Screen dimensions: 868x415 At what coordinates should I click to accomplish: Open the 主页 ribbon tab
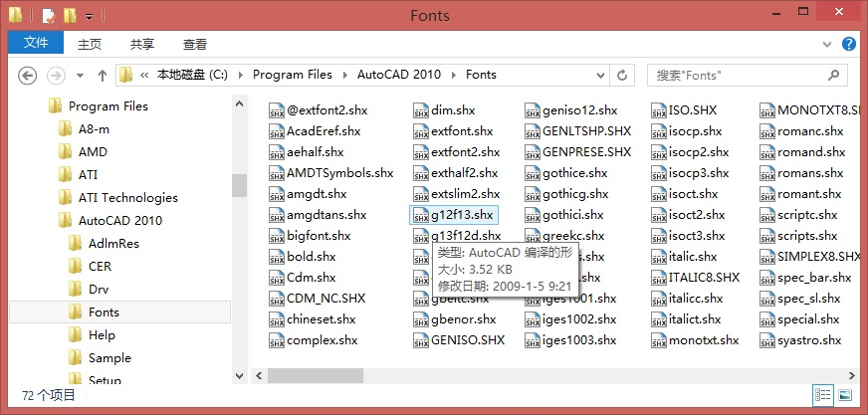(x=90, y=44)
